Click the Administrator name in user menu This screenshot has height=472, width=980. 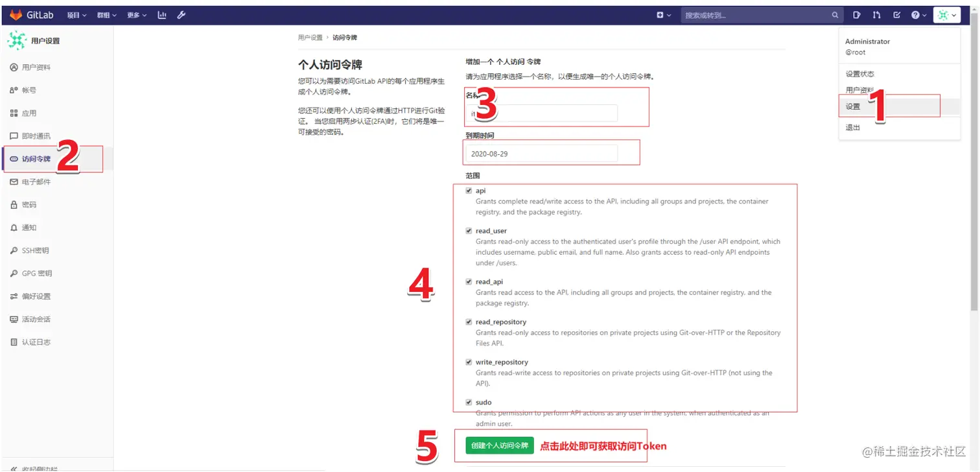coord(867,41)
